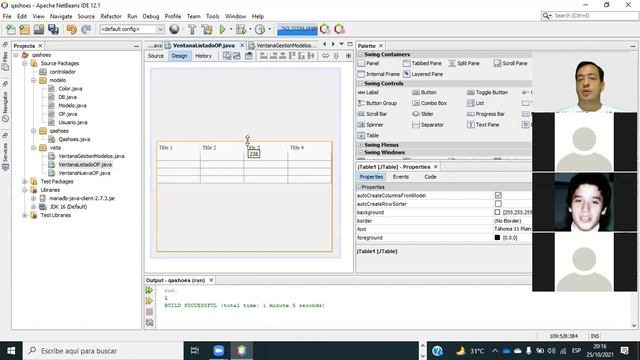Click the New File toolbar icon
640x360 pixels.
pyautogui.click(x=11, y=29)
